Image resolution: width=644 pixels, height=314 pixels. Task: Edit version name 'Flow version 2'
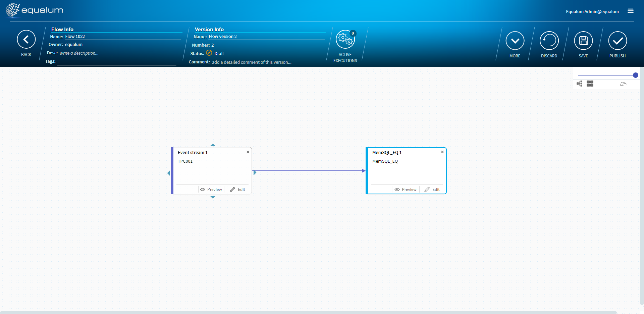coord(267,37)
